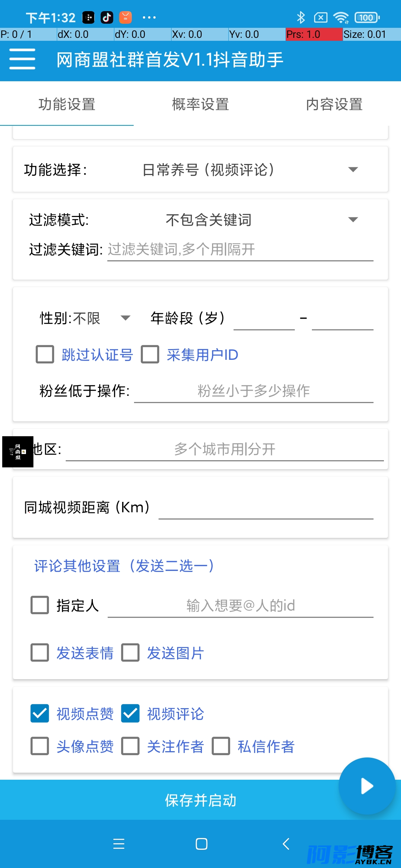The height and width of the screenshot is (868, 401).
Task: Open the 性别 dropdown selector
Action: point(85,318)
